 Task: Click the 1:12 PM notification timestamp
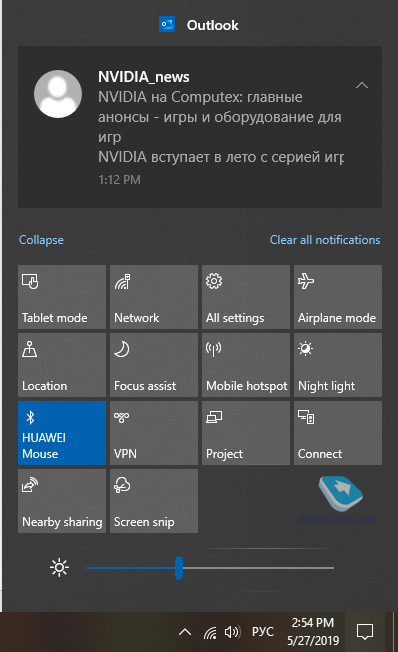pos(119,180)
